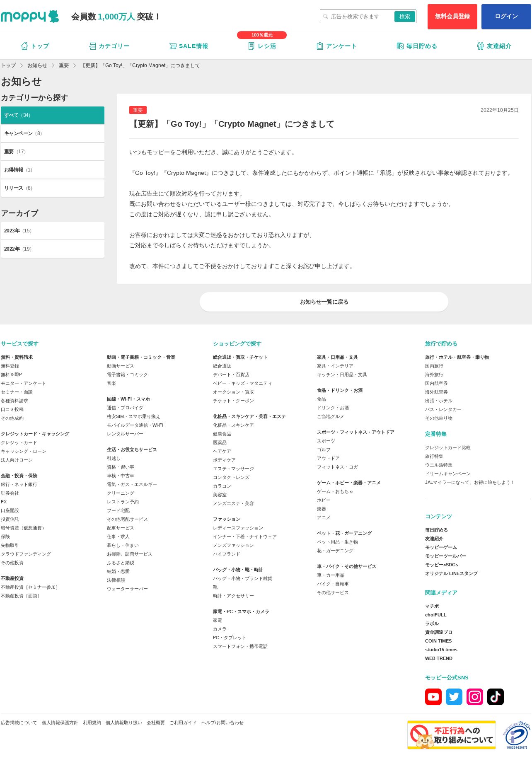Select 重要 (17) category filter
This screenshot has width=532, height=766.
(53, 152)
